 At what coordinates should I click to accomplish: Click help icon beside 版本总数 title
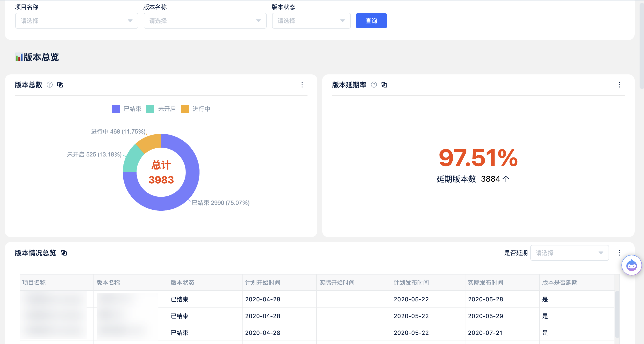click(x=50, y=85)
